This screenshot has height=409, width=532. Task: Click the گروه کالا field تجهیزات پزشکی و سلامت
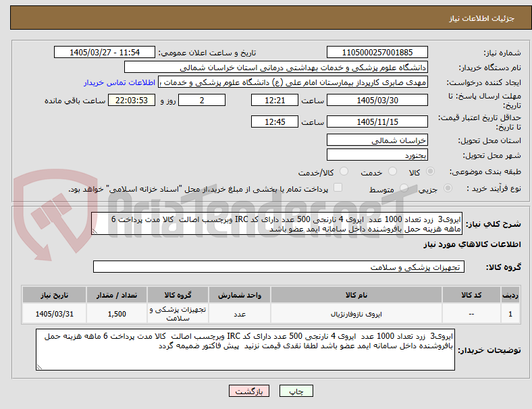pyautogui.click(x=279, y=267)
